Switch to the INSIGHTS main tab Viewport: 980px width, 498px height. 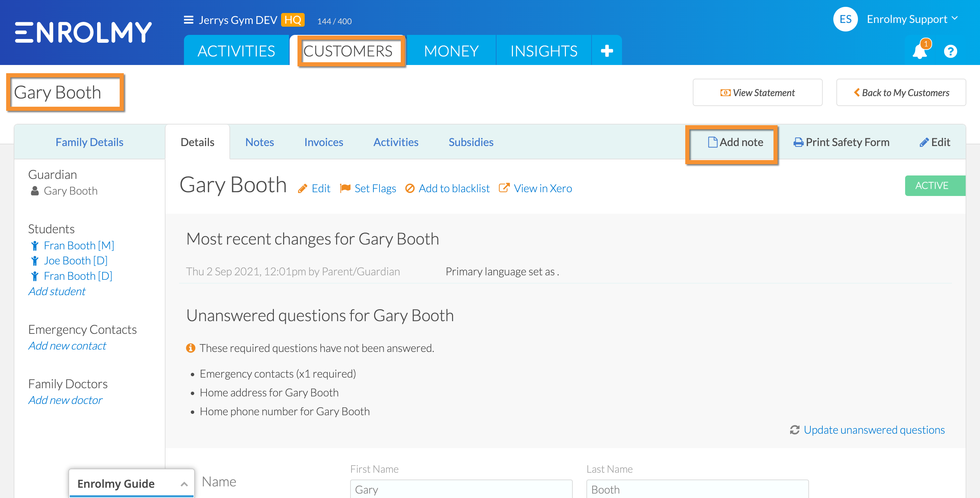tap(544, 51)
